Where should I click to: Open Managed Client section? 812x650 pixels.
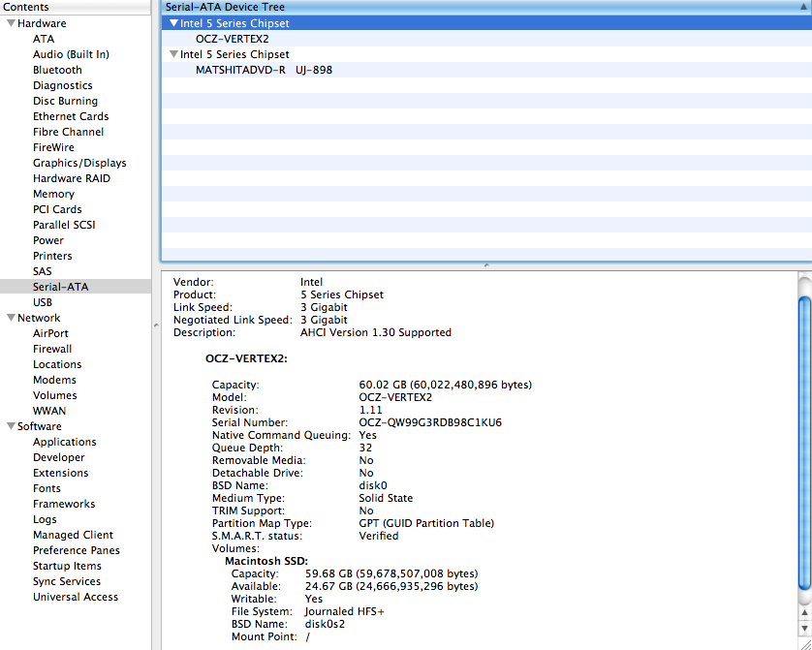click(73, 535)
